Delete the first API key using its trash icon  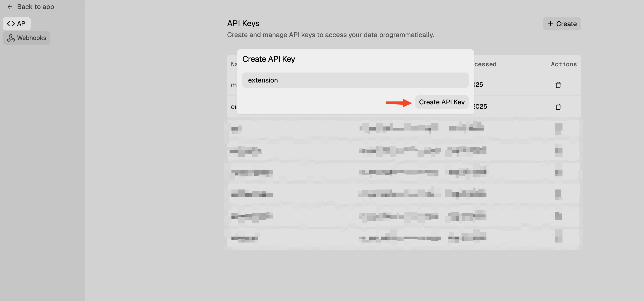pyautogui.click(x=558, y=85)
